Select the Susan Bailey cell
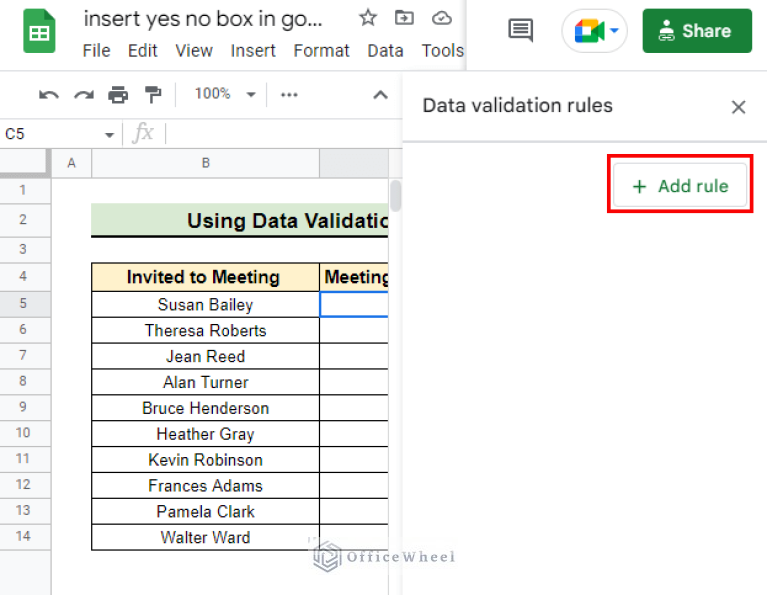 tap(205, 305)
